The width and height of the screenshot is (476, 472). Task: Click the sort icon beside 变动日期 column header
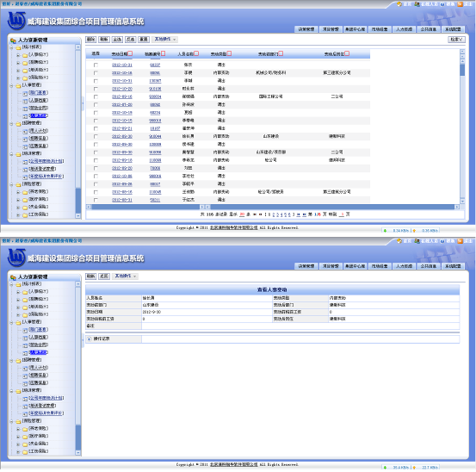click(130, 53)
